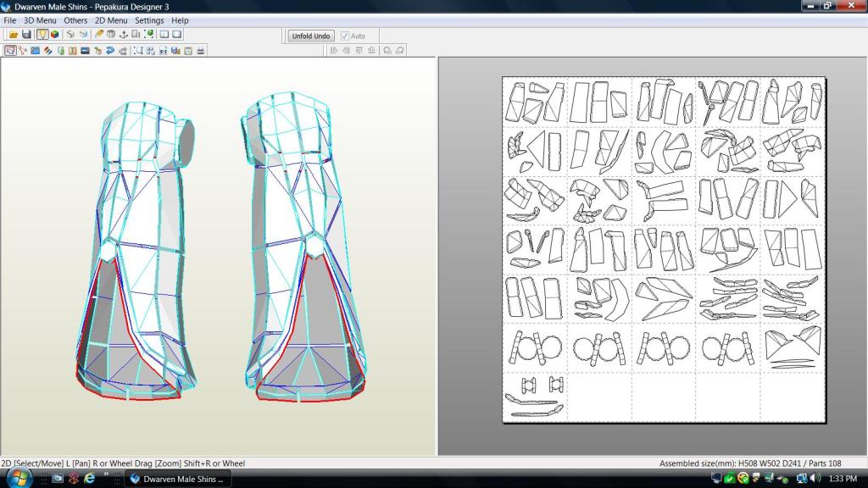Click the rotate counterclockwise icon
The image size is (868, 488).
tap(387, 50)
